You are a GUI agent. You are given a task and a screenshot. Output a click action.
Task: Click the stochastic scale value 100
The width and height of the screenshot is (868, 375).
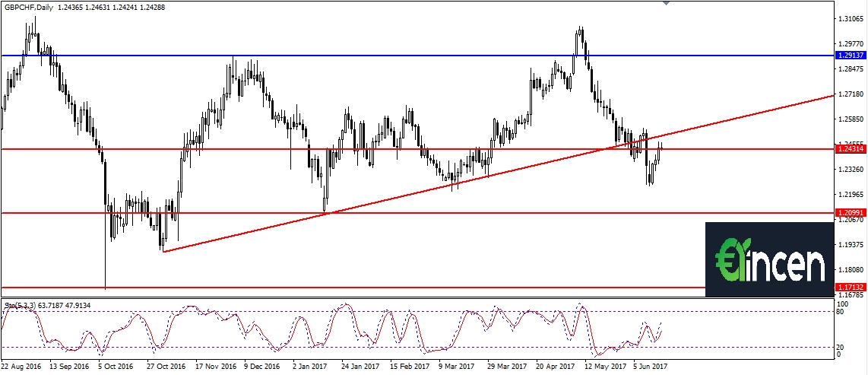pos(841,305)
